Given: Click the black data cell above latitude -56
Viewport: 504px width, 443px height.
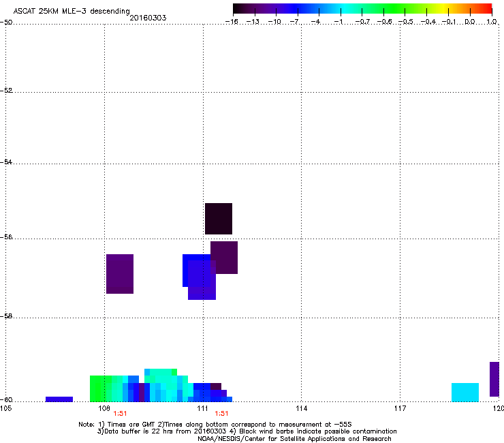Looking at the screenshot, I should pyautogui.click(x=219, y=219).
